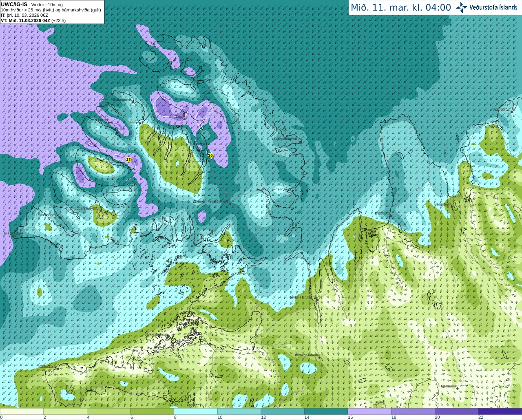Click the Siglufjörður station label
522x420 pixels.
click(x=501, y=109)
